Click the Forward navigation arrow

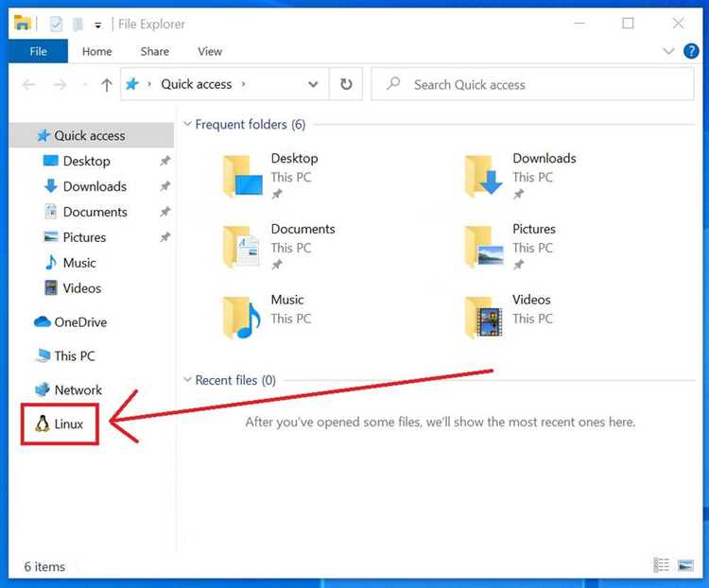[60, 84]
